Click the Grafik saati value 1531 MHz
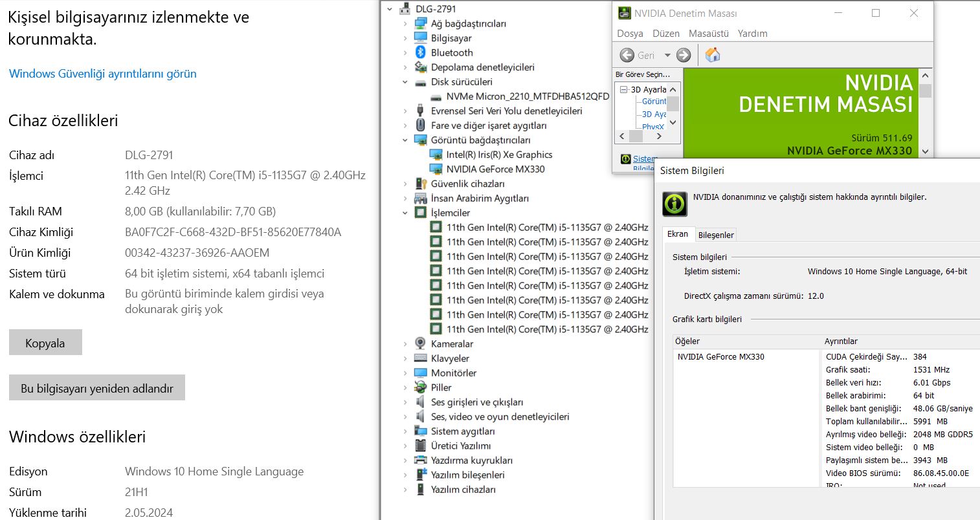Screen dimensions: 980x520 (931, 369)
